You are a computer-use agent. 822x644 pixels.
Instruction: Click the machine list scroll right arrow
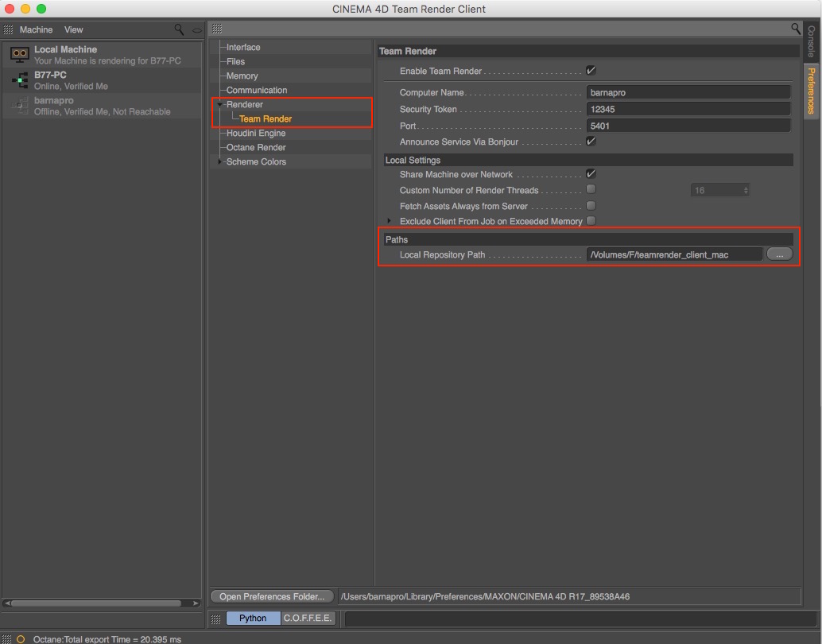click(x=196, y=603)
